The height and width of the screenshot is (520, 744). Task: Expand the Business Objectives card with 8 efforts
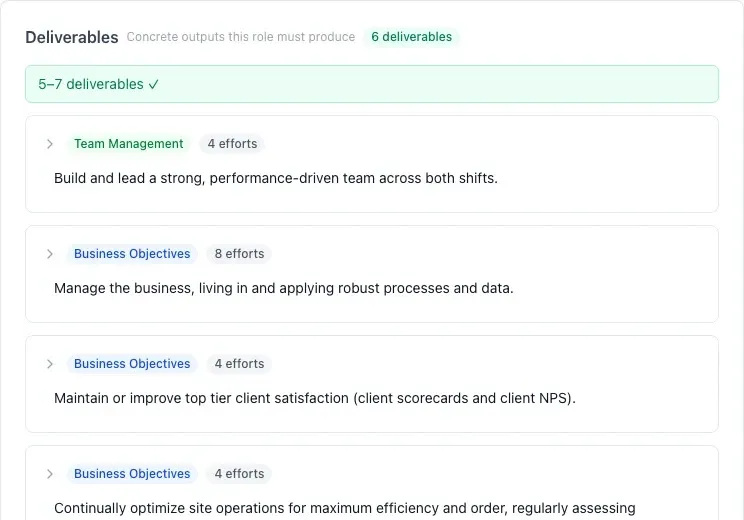[x=50, y=254]
